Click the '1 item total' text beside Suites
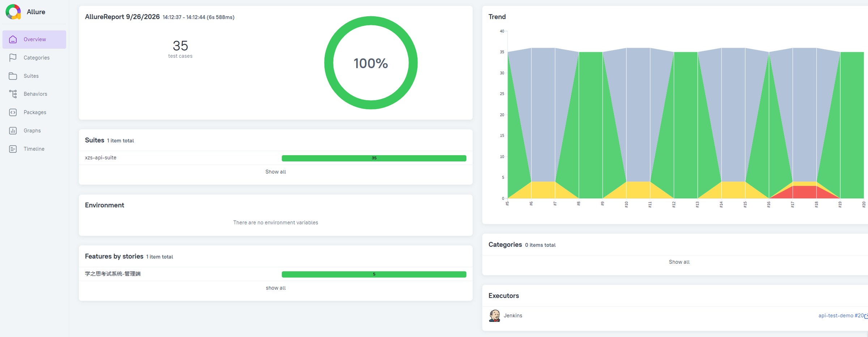868x337 pixels. (120, 141)
